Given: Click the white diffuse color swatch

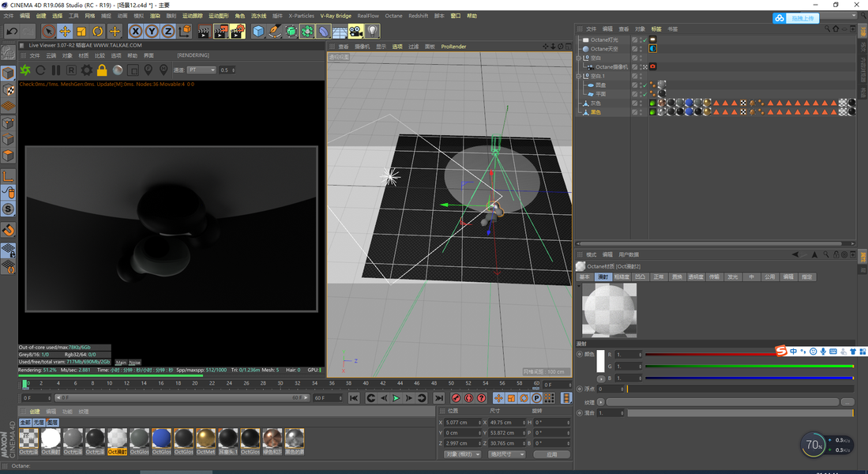Looking at the screenshot, I should tap(600, 360).
